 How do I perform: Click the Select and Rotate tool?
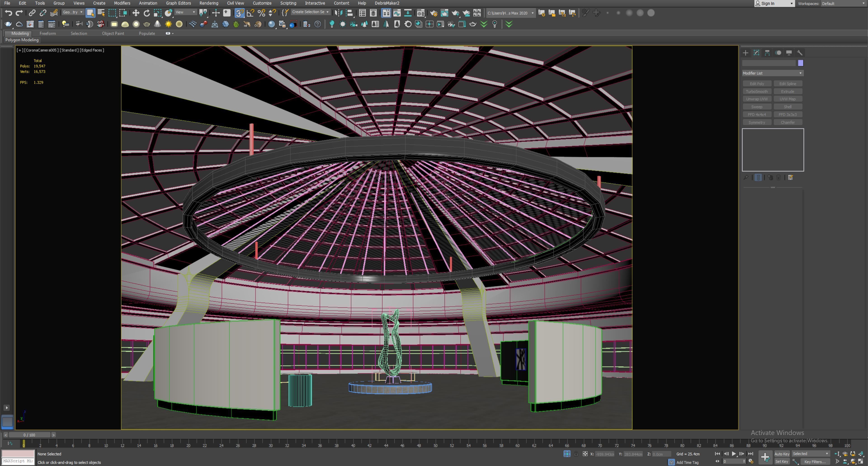[146, 13]
